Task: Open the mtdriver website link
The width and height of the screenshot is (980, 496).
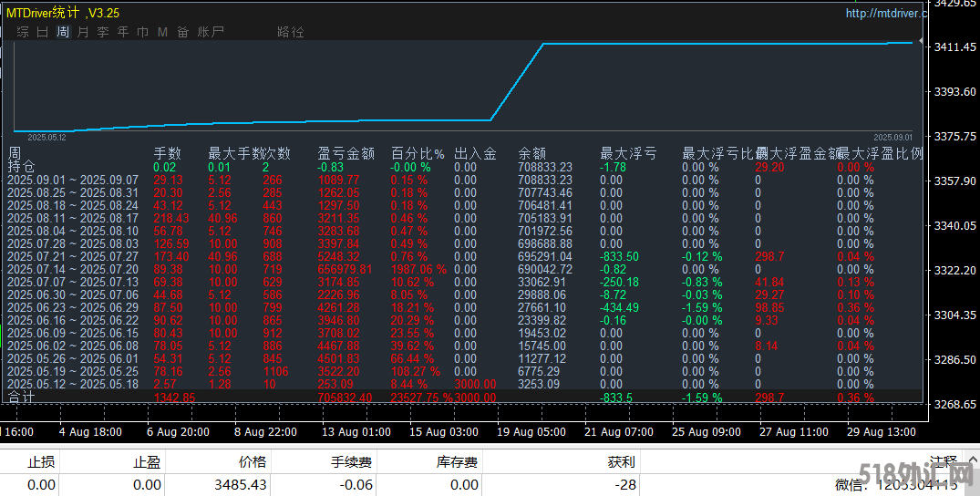Action: point(884,14)
